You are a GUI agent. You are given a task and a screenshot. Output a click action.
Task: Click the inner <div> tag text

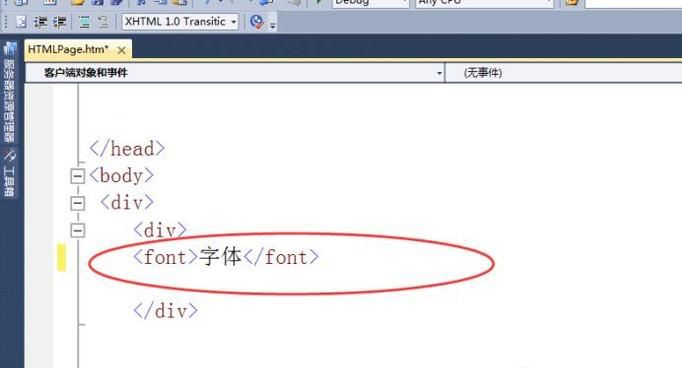[160, 230]
